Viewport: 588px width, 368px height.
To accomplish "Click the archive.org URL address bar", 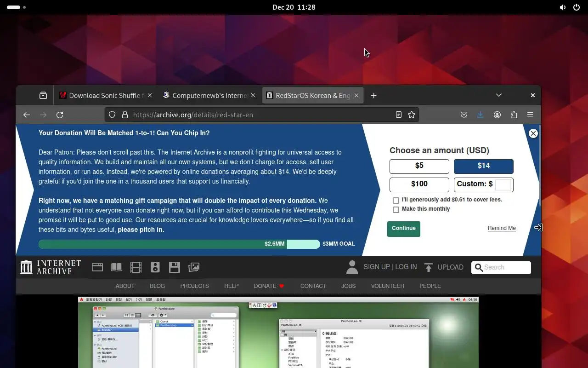I will (x=262, y=115).
